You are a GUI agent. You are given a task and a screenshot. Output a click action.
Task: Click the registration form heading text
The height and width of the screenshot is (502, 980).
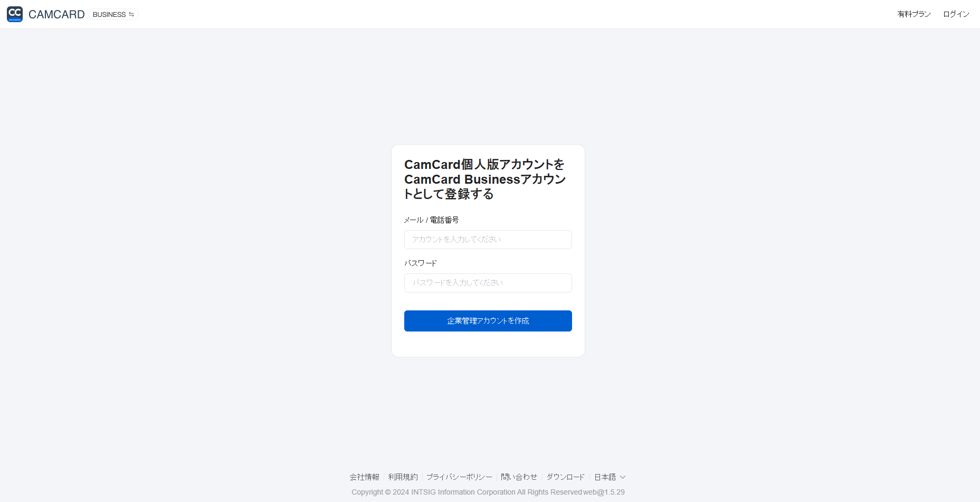(x=485, y=179)
